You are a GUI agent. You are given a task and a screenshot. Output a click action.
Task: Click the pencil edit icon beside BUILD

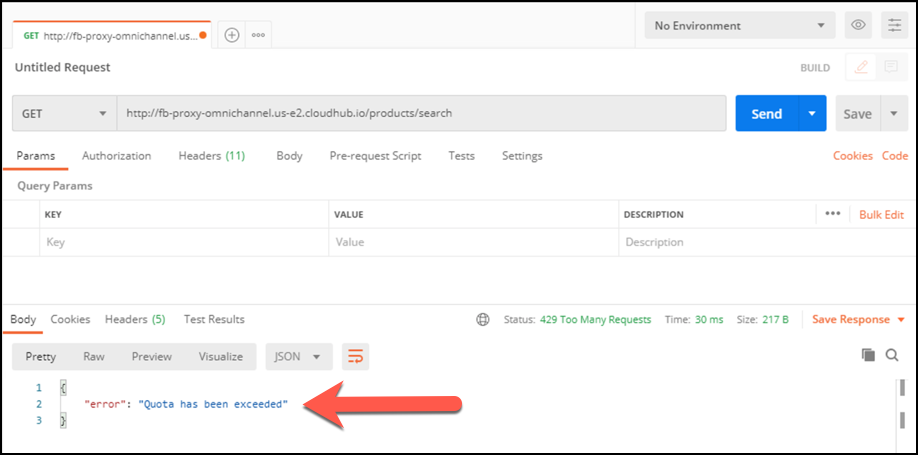[x=861, y=67]
